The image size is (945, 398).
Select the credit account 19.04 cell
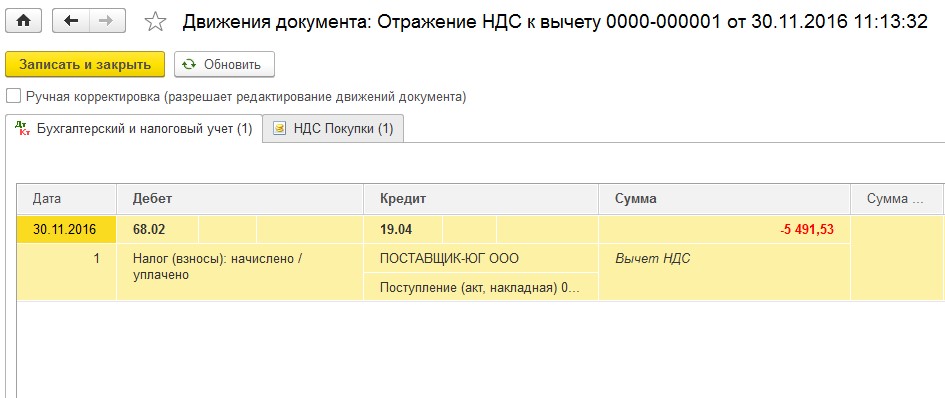(403, 230)
